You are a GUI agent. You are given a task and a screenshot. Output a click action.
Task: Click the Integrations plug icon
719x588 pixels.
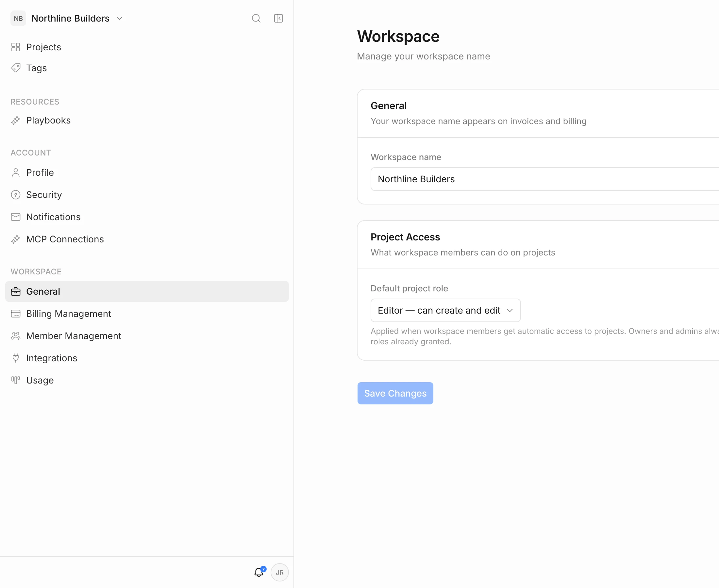pos(16,358)
